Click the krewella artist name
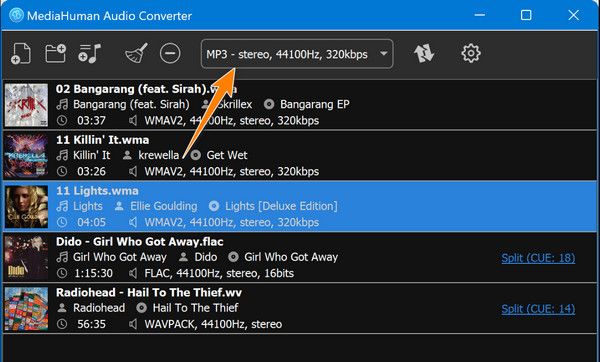 coord(158,155)
